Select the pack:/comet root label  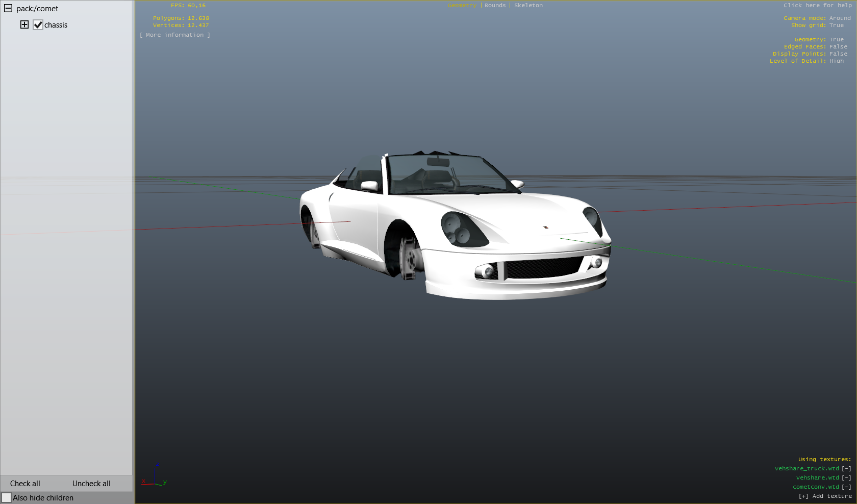point(37,9)
